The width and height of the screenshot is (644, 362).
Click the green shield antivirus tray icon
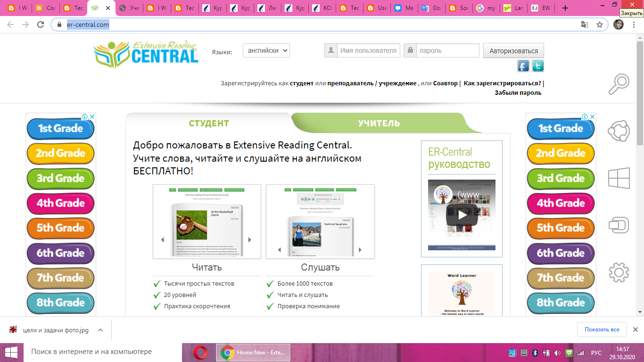(x=569, y=353)
